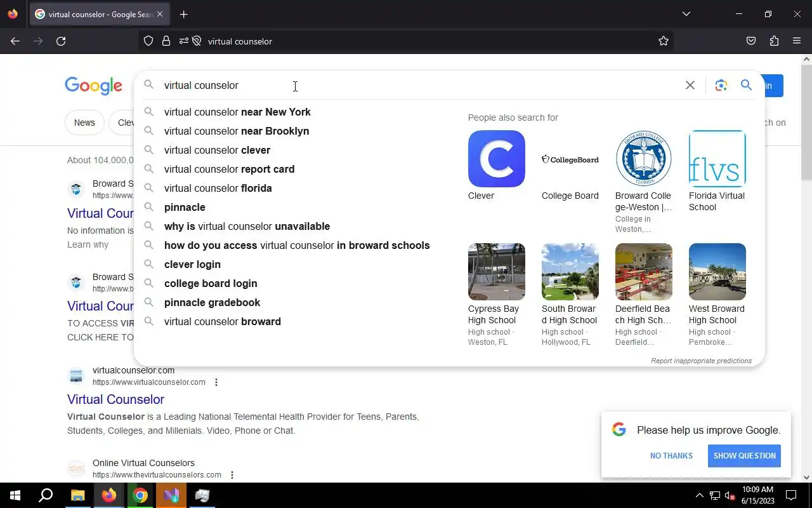
Task: Launch Google Chrome from the taskbar
Action: [x=140, y=495]
